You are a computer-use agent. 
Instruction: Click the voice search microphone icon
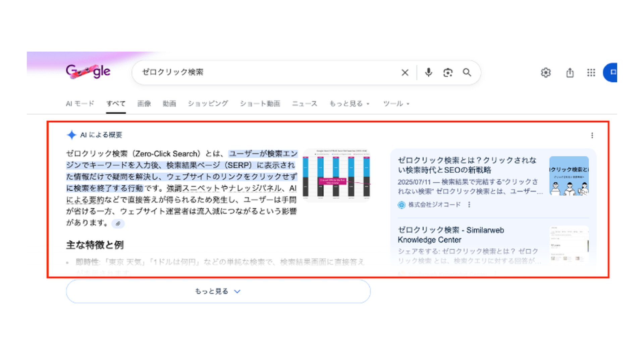coord(428,72)
